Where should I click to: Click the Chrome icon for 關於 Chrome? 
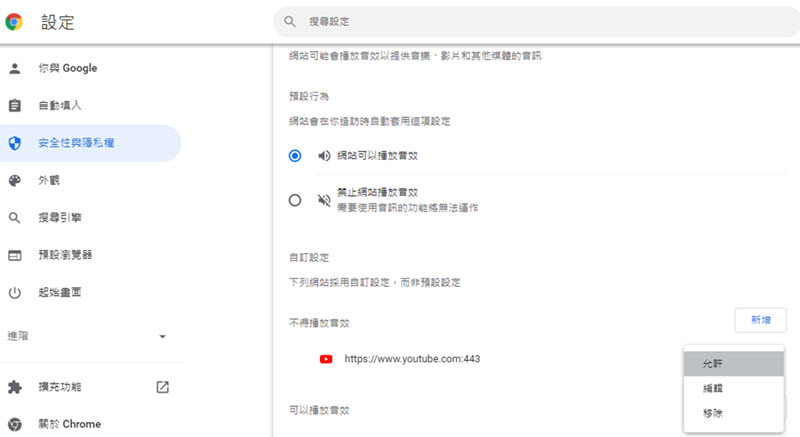click(15, 424)
